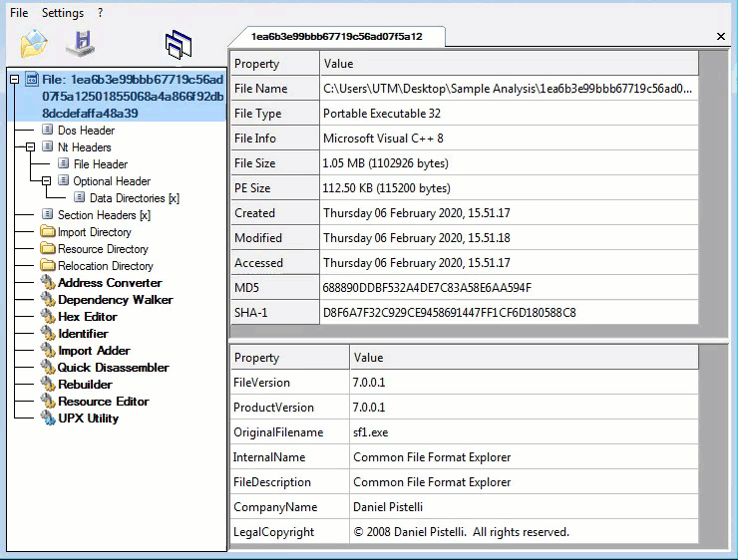Open the Address Converter tool
The image size is (738, 560).
click(109, 283)
